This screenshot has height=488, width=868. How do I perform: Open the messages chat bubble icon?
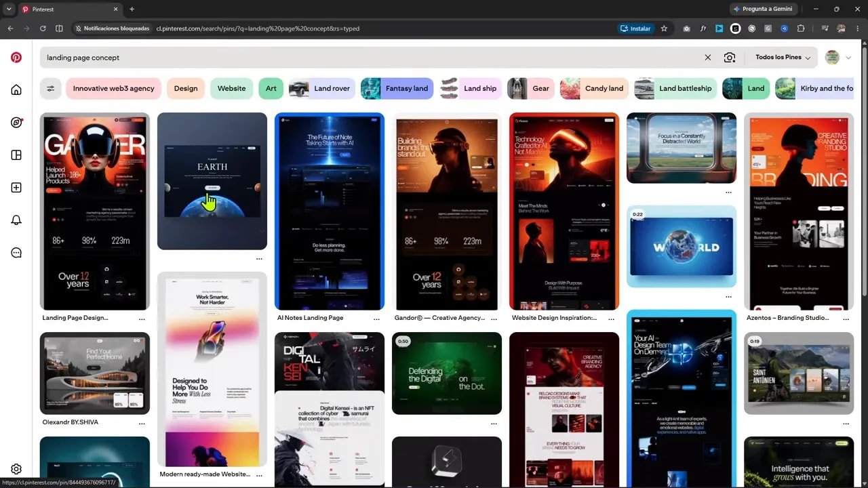coord(16,252)
